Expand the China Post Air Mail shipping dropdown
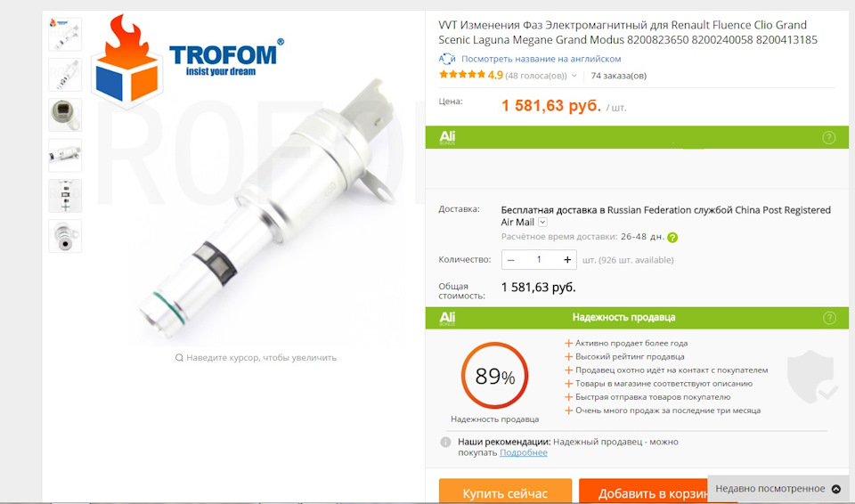Image resolution: width=855 pixels, height=504 pixels. coord(542,222)
